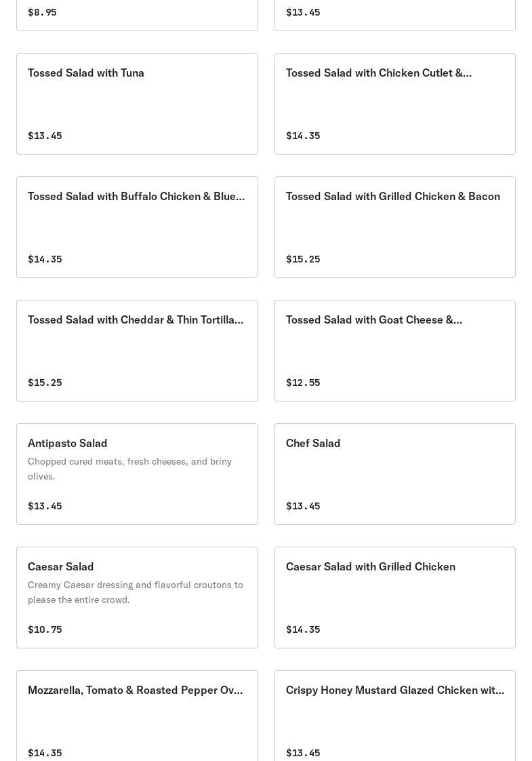Select Caesar Salad with Grilled Chicken
This screenshot has width=532, height=761.
point(394,598)
